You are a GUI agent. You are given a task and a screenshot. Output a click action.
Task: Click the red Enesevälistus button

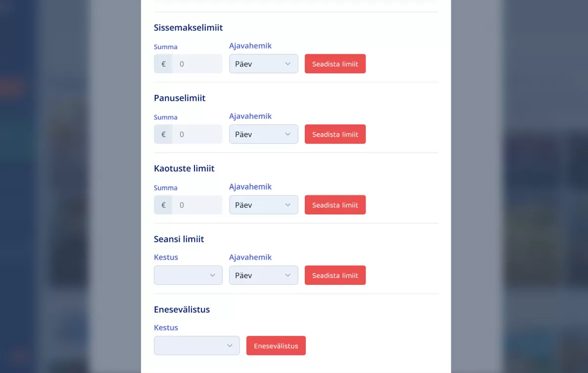click(276, 346)
